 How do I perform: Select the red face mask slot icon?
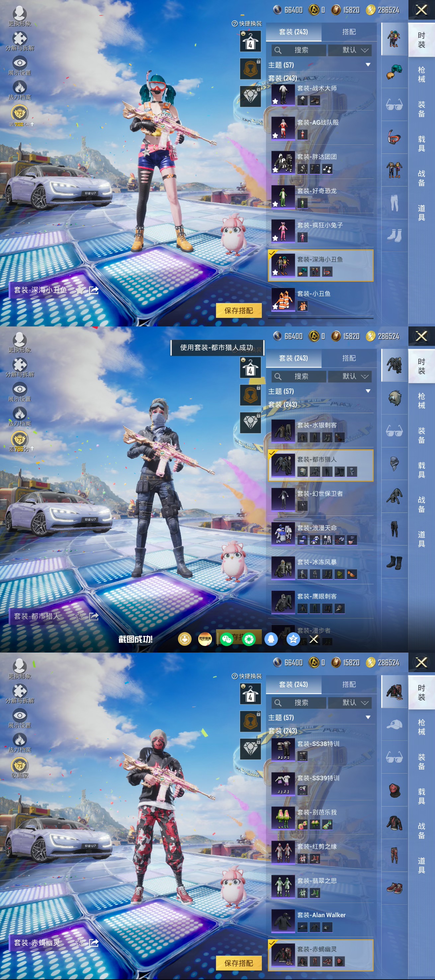394,790
